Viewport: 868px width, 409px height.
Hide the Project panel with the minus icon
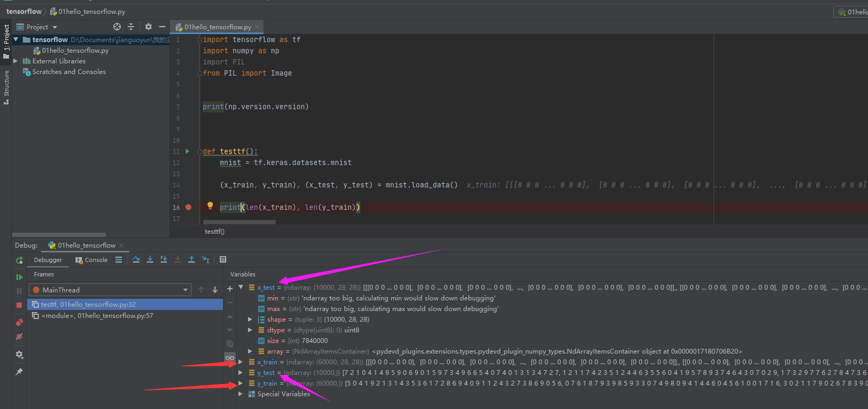[162, 27]
